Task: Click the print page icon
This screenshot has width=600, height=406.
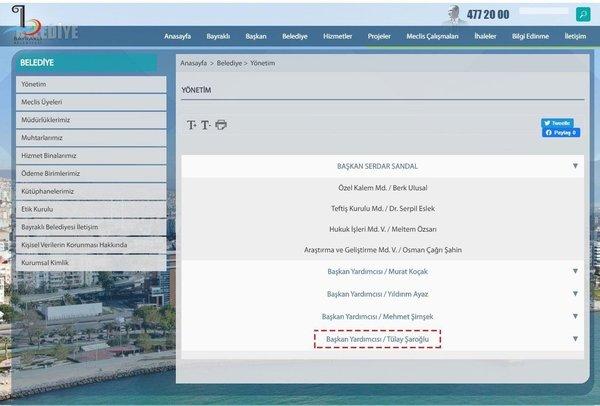Action: (x=221, y=125)
